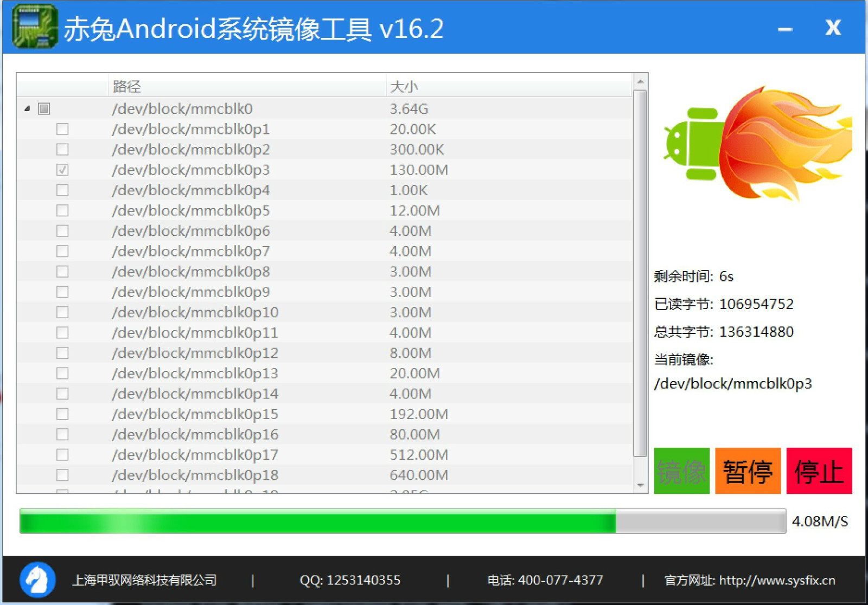Viewport: 868px width, 605px height.
Task: Select the /dev/block/mmcblk0p18 row
Action: 195,475
